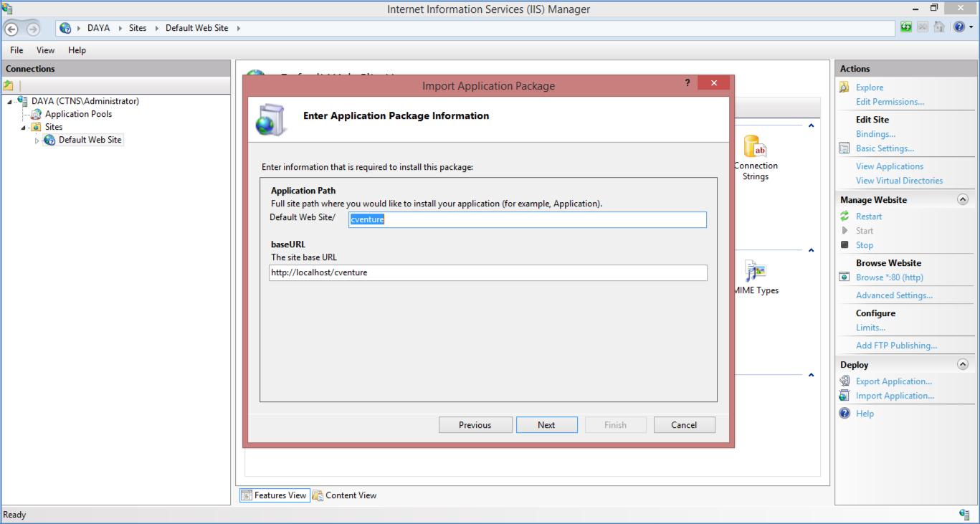
Task: Collapse the Manage Website section
Action: pyautogui.click(x=963, y=200)
